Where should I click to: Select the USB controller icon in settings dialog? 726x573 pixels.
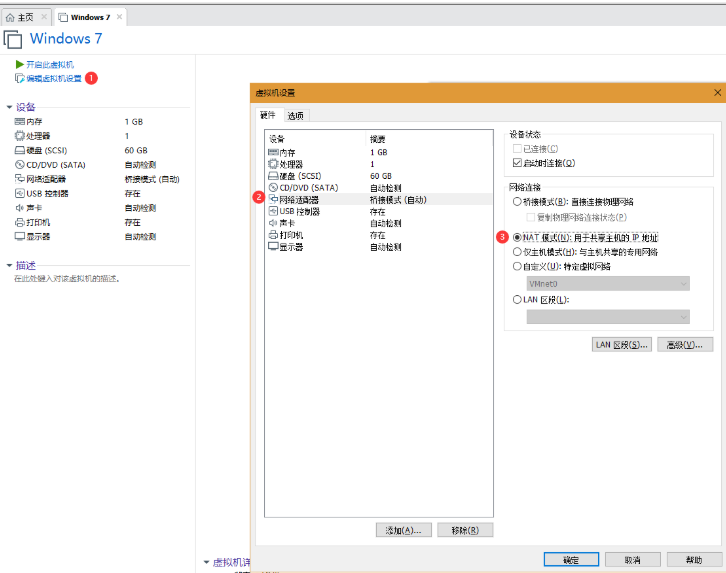click(273, 212)
